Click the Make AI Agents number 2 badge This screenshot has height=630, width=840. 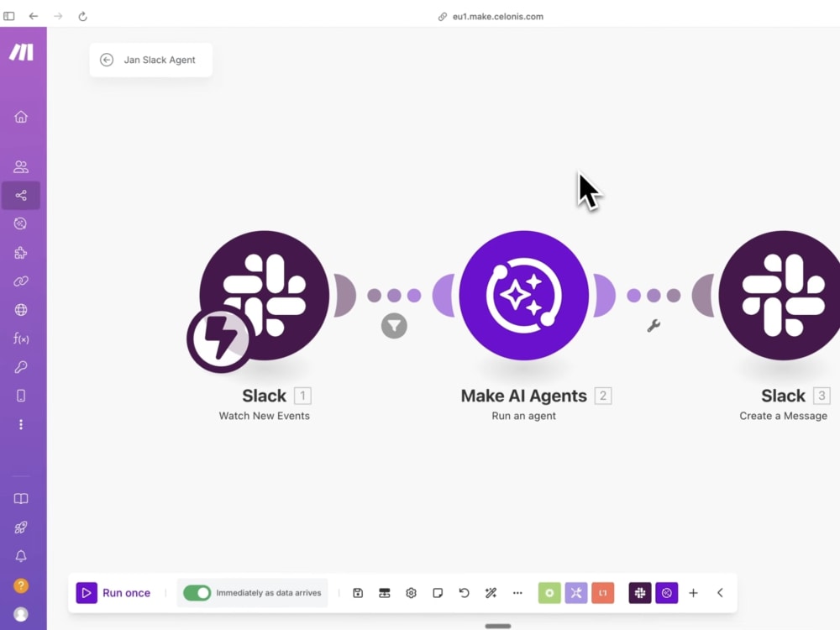click(x=603, y=396)
